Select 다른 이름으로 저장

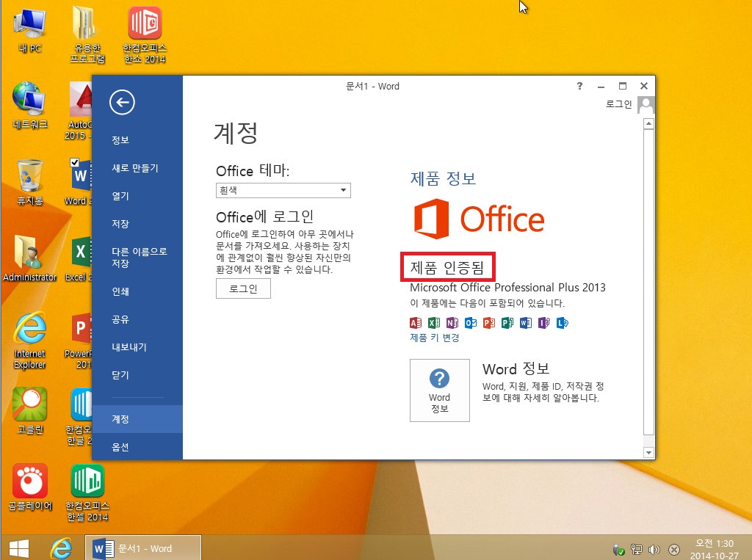point(139,258)
